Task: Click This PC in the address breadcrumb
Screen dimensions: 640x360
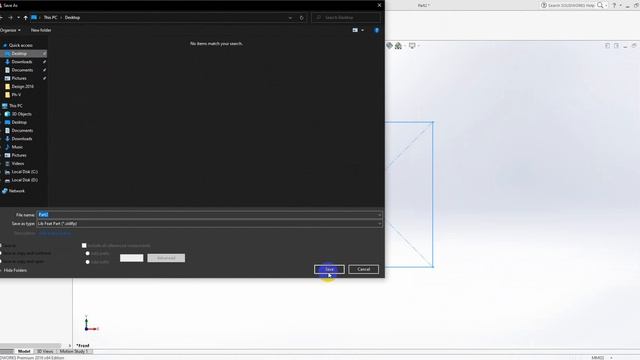Action: 51,18
